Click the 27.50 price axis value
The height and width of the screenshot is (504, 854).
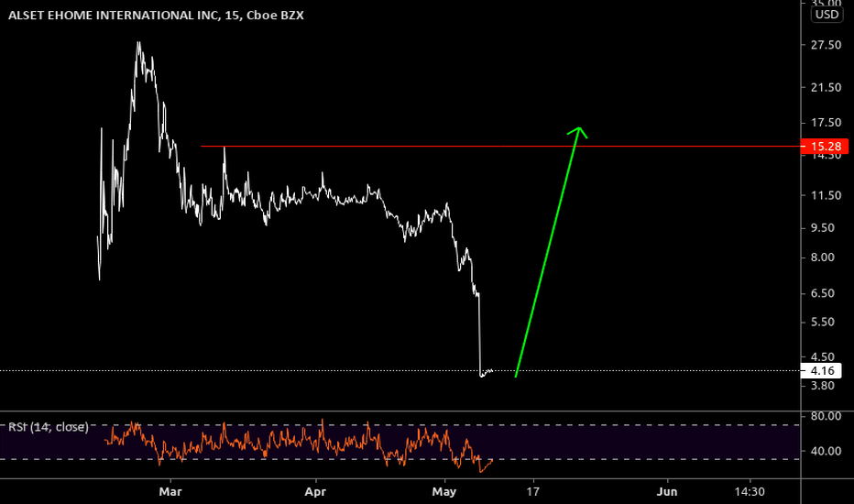[826, 45]
